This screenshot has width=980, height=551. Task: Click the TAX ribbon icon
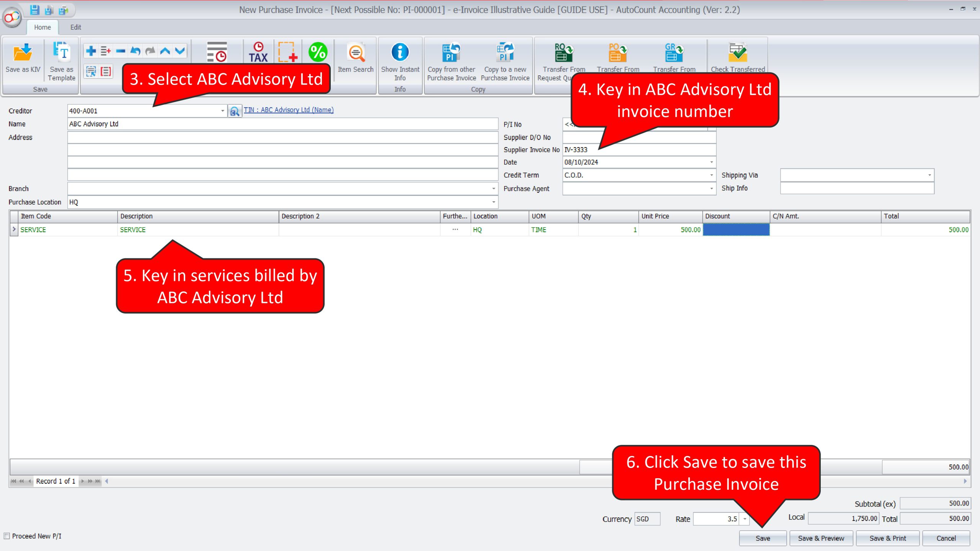tap(258, 52)
